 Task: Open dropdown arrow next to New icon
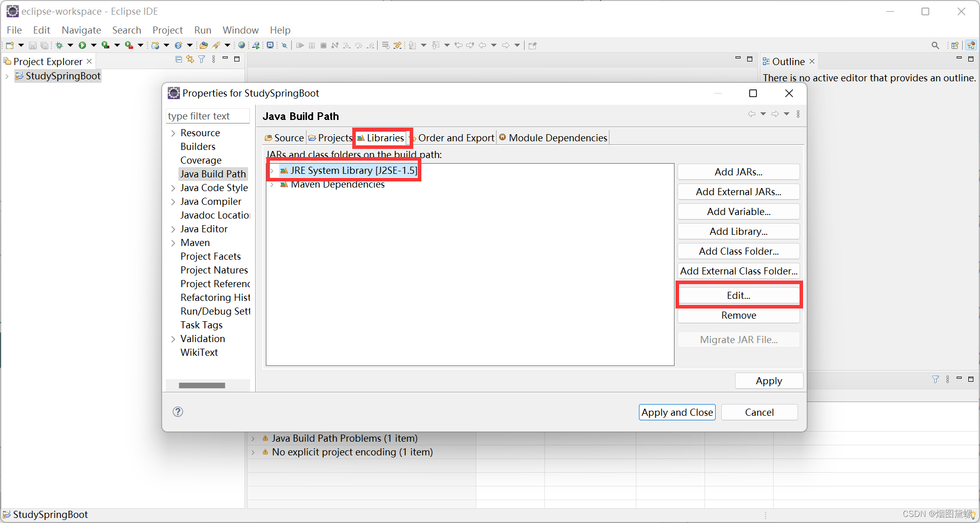pos(21,45)
